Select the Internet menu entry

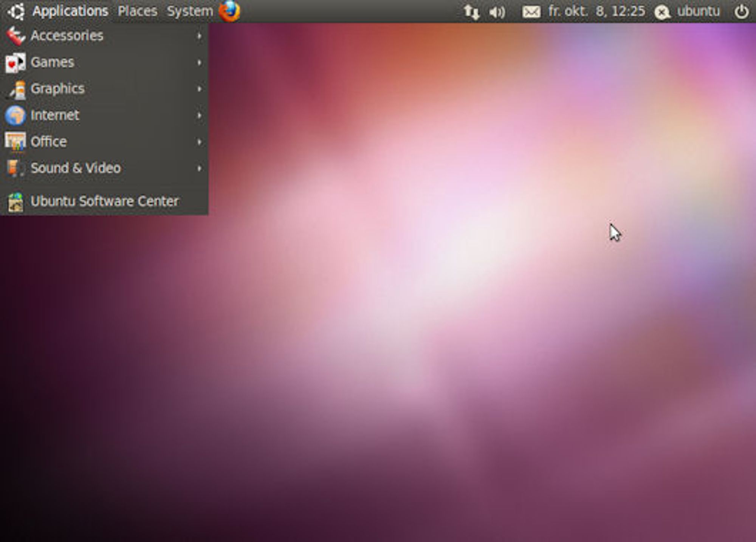[x=104, y=115]
